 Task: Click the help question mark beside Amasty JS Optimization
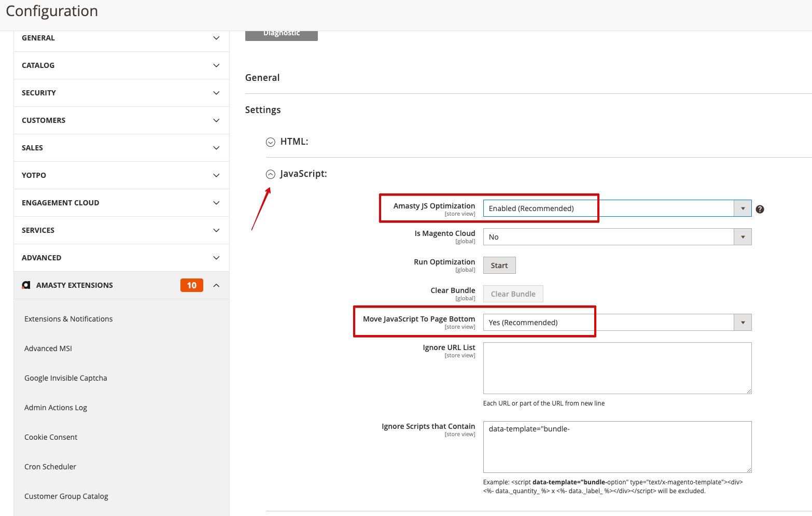760,208
